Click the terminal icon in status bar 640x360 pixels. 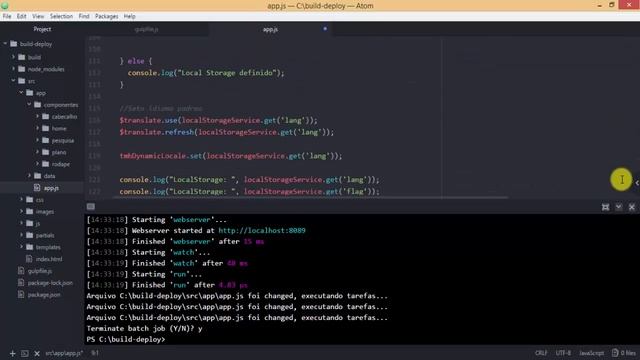click(24, 353)
